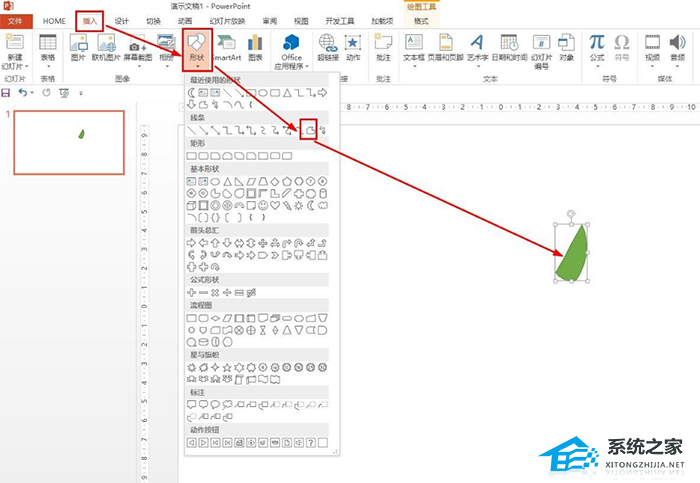Image resolution: width=700 pixels, height=483 pixels.
Task: Insert a SmartArt graphic
Action: pos(226,48)
